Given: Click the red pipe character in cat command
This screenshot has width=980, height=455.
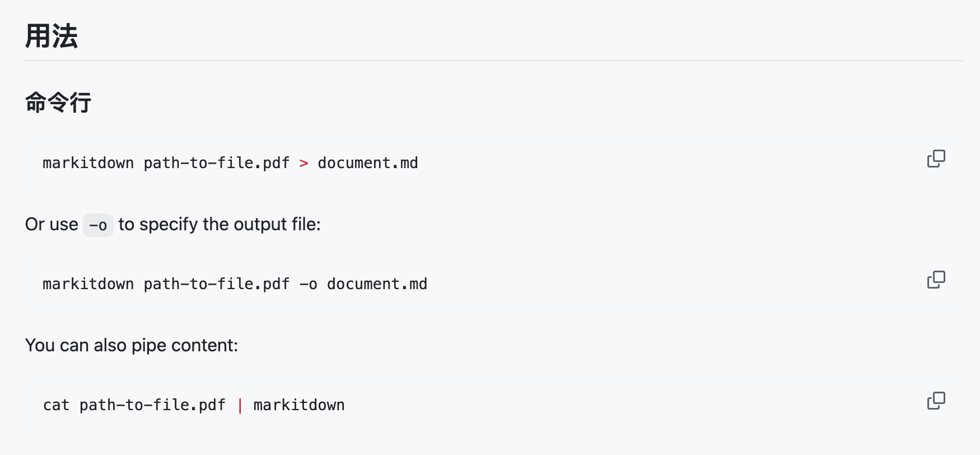Looking at the screenshot, I should [240, 405].
